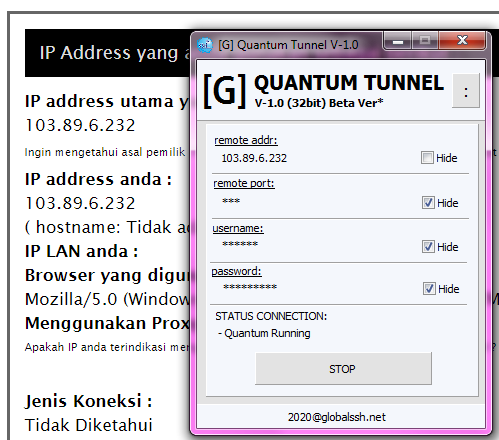
Task: Enable Hide checkbox for remote addr
Action: pos(427,158)
